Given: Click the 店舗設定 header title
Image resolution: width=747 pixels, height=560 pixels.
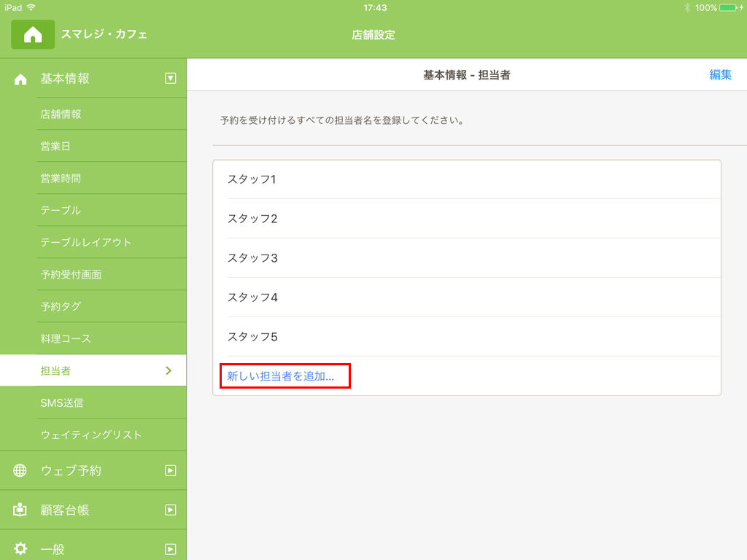Looking at the screenshot, I should coord(373,35).
